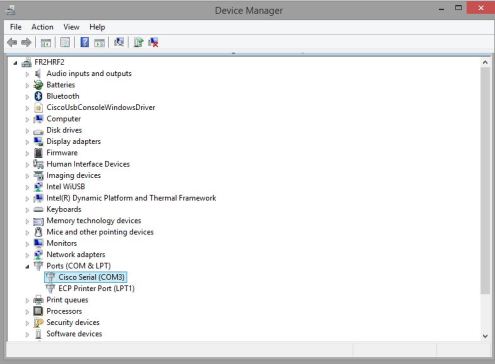
Task: Click the Uninstall device red X icon
Action: [153, 42]
